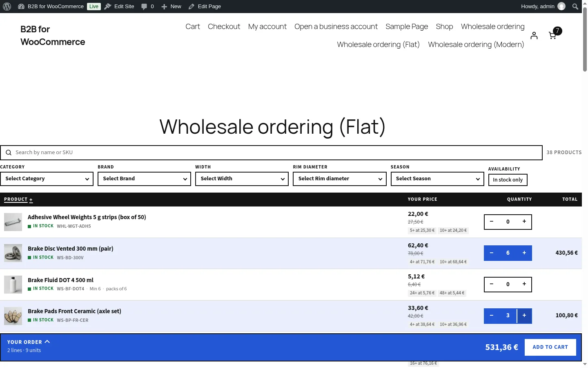
Task: Increase Brake Fluid DOT 4 quantity
Action: pos(524,284)
